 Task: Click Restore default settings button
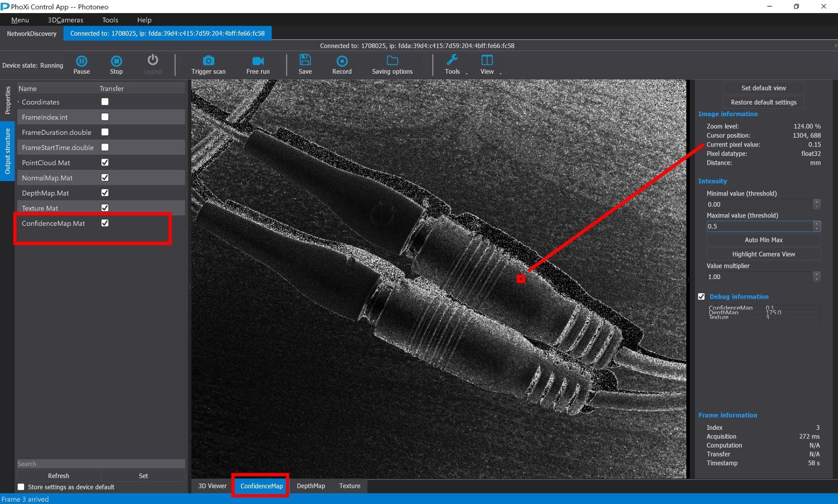pos(764,102)
